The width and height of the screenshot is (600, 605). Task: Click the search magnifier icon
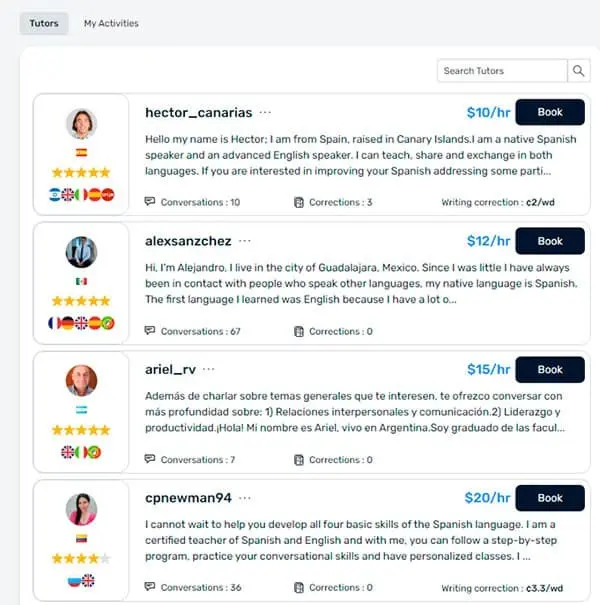tap(578, 71)
